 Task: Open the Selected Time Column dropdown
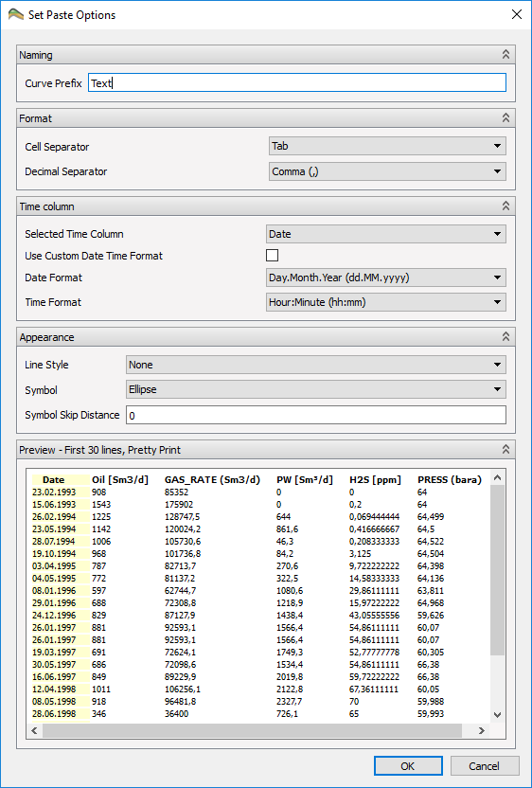click(x=386, y=234)
